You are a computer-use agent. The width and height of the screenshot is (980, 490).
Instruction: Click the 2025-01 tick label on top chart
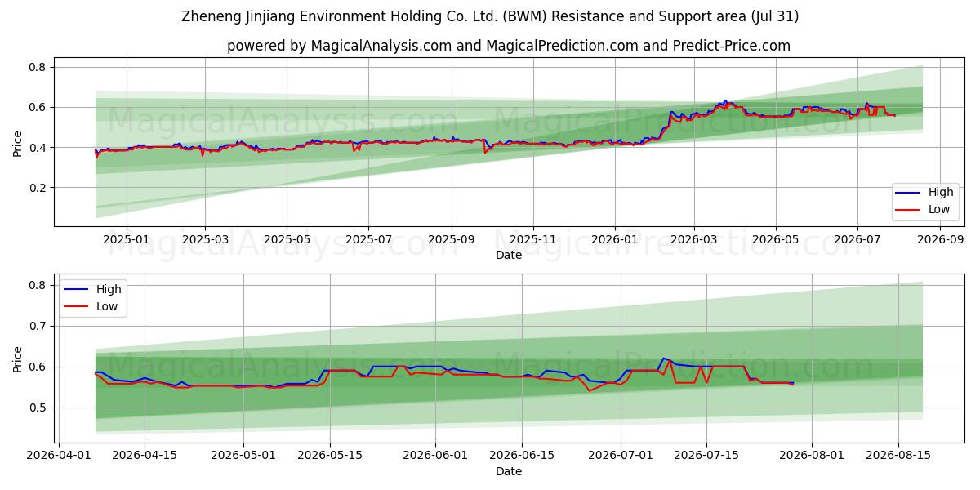click(126, 240)
